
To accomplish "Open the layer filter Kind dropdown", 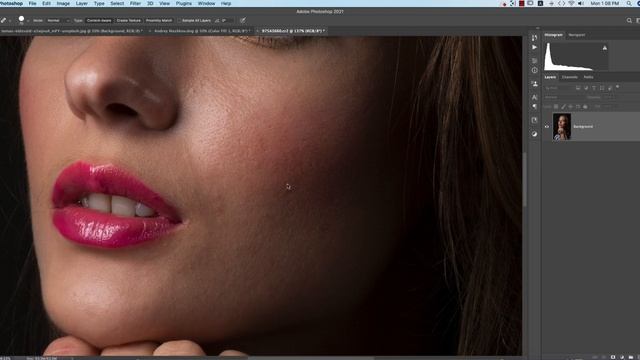I will pos(558,88).
